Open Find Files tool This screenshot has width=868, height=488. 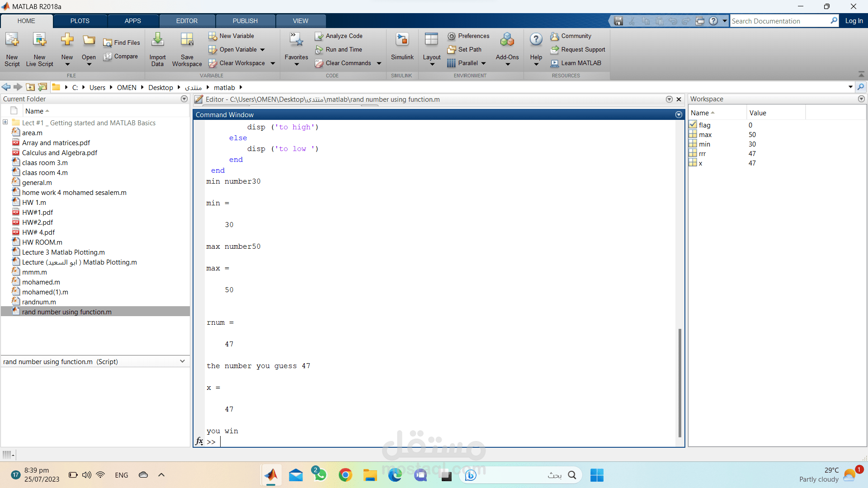click(x=122, y=43)
